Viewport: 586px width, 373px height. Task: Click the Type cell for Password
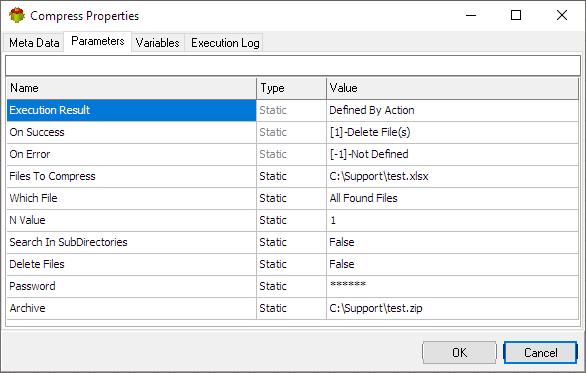(292, 286)
